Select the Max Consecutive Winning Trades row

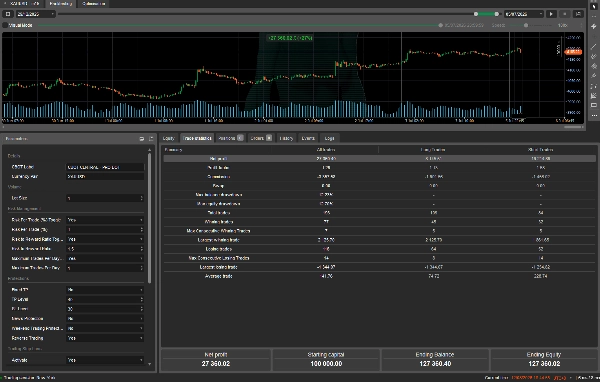(379, 231)
